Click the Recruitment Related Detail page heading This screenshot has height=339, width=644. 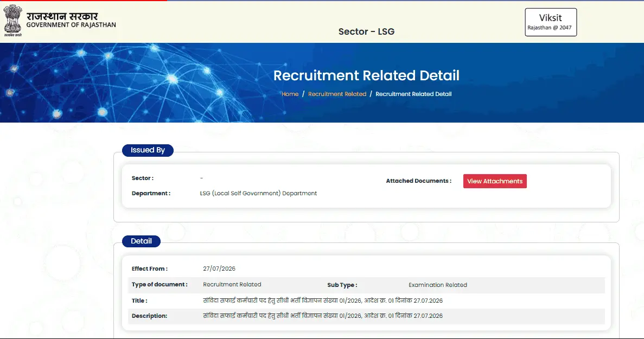point(366,75)
